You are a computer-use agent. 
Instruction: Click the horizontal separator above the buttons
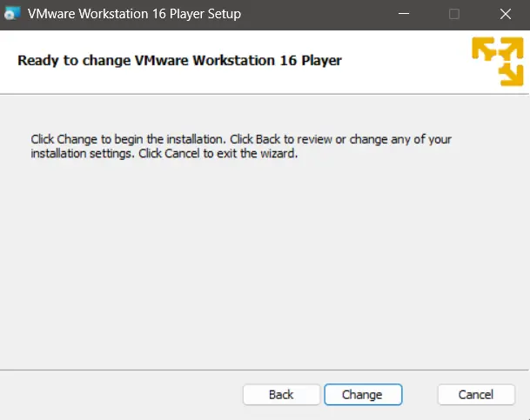261,370
